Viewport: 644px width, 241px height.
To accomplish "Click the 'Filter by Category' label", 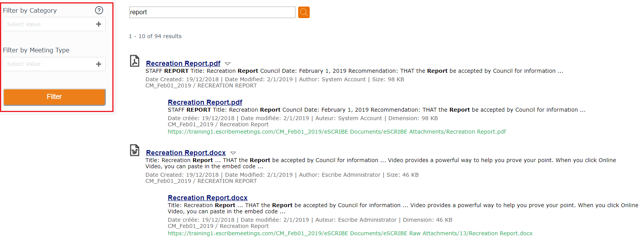I will tap(30, 10).
